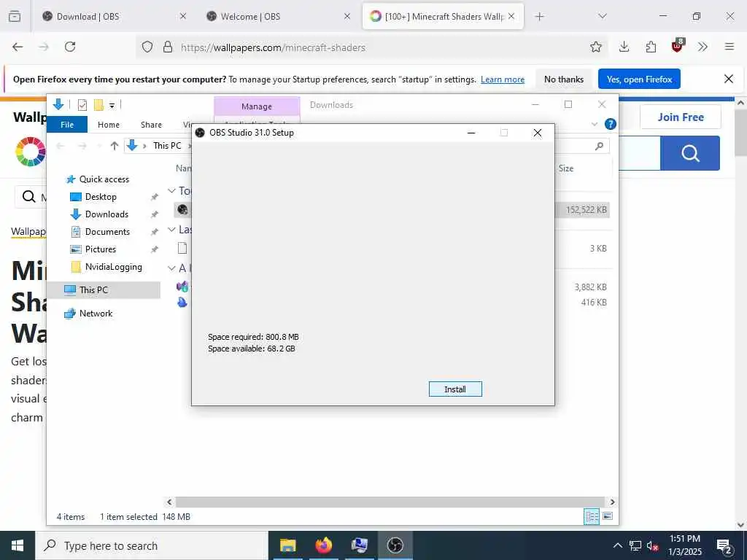Screen dimensions: 747x560
Task: Open Downloads in Quick access
Action: click(x=107, y=214)
